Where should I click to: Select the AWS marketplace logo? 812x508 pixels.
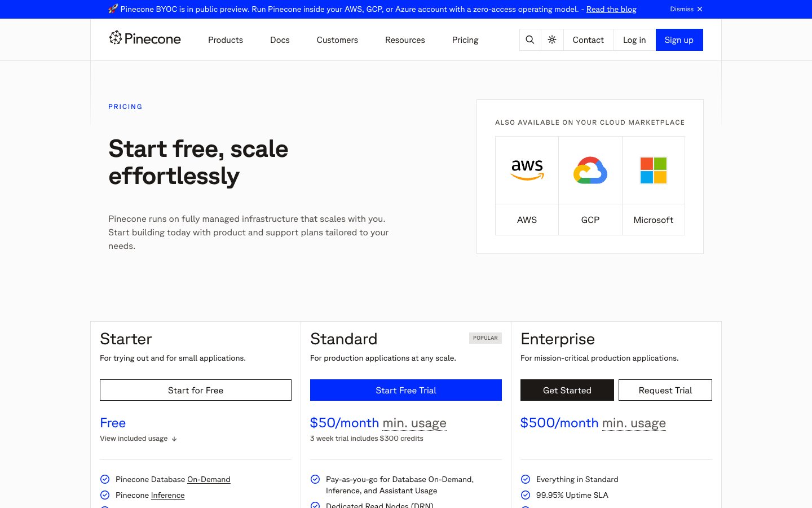click(x=527, y=169)
